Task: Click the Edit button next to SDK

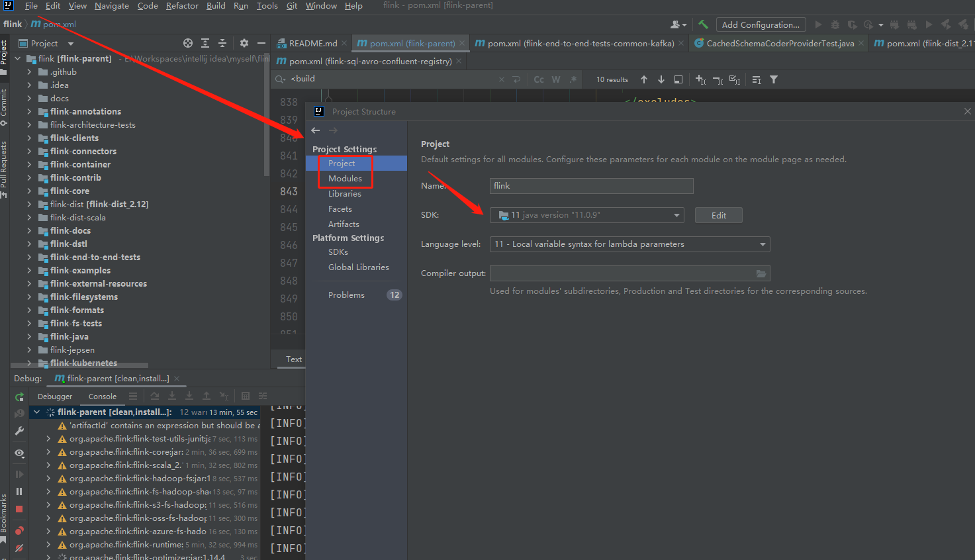Action: point(719,215)
